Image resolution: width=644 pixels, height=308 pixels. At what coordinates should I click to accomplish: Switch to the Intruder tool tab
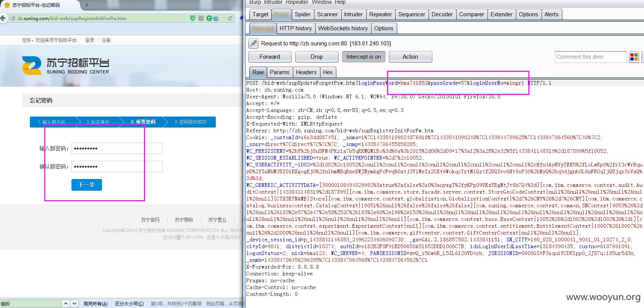click(353, 14)
